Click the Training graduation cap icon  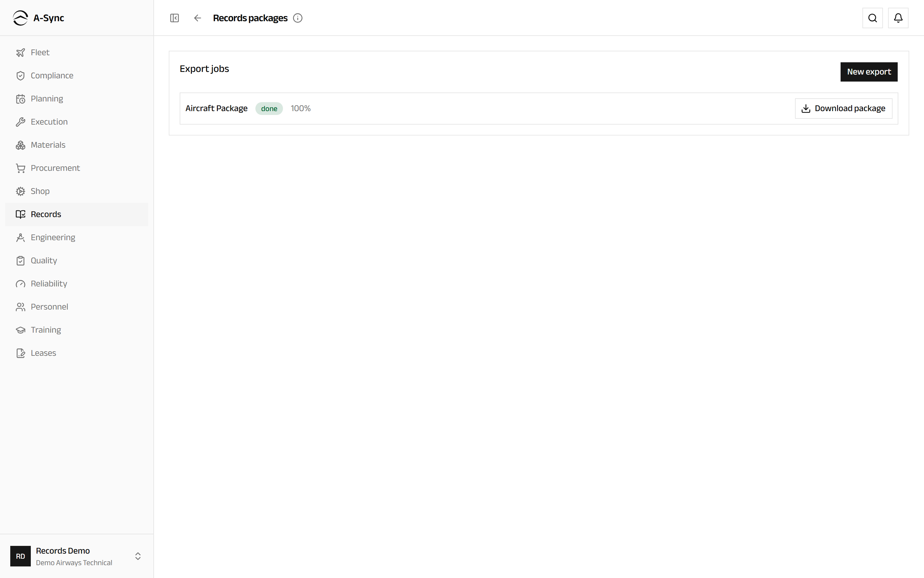21,330
